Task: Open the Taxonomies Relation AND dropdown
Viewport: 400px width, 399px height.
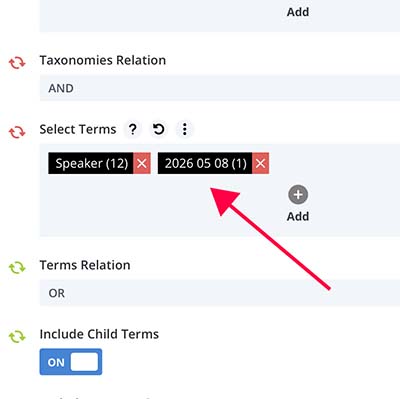Action: [220, 88]
